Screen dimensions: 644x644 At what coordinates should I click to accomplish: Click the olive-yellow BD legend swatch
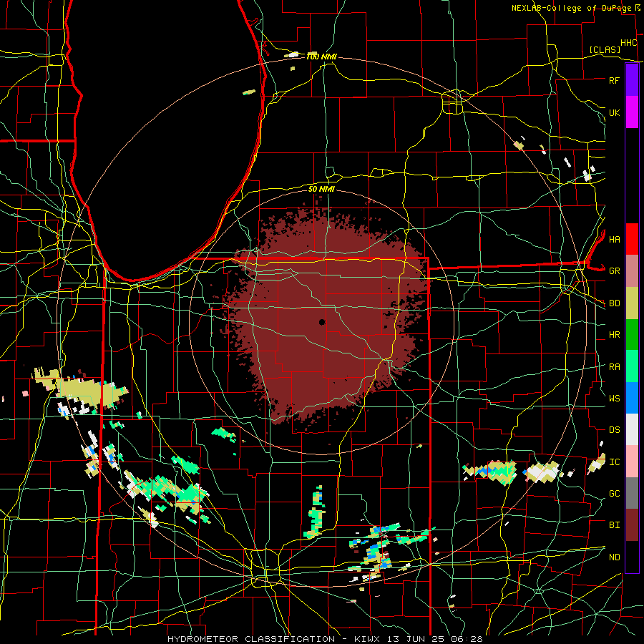pyautogui.click(x=632, y=303)
